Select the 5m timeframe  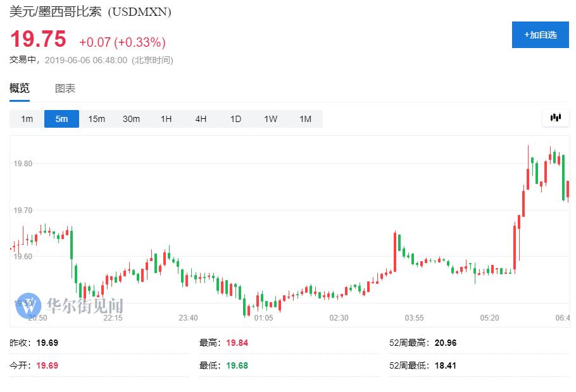[x=61, y=119]
